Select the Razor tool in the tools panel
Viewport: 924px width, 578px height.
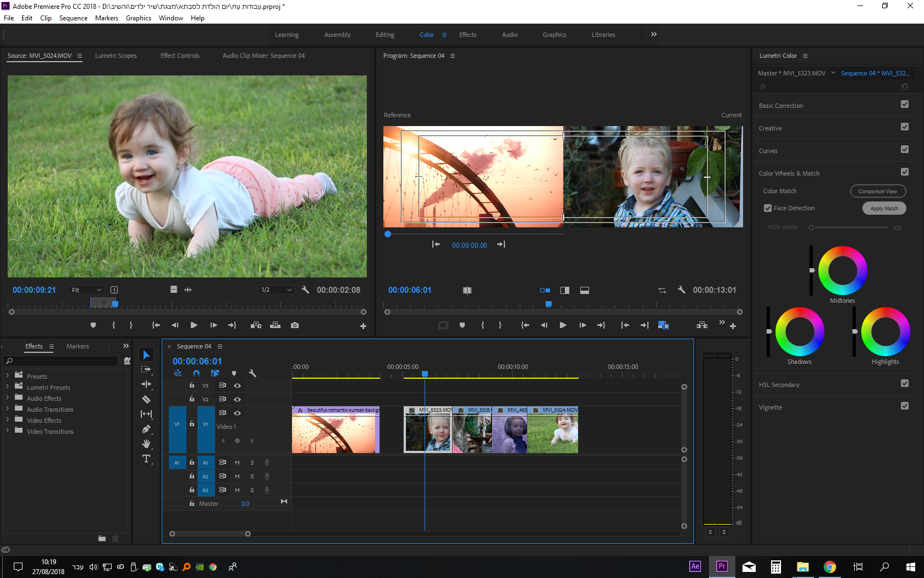pyautogui.click(x=146, y=399)
